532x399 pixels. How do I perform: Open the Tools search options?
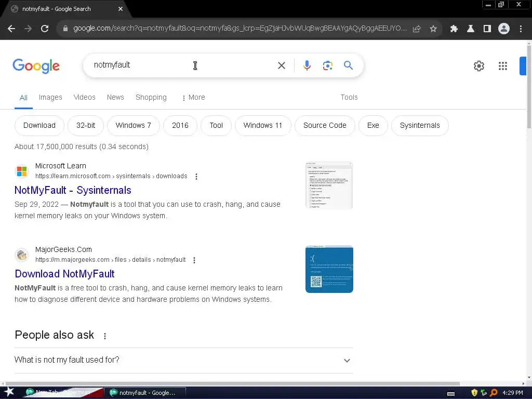(349, 97)
